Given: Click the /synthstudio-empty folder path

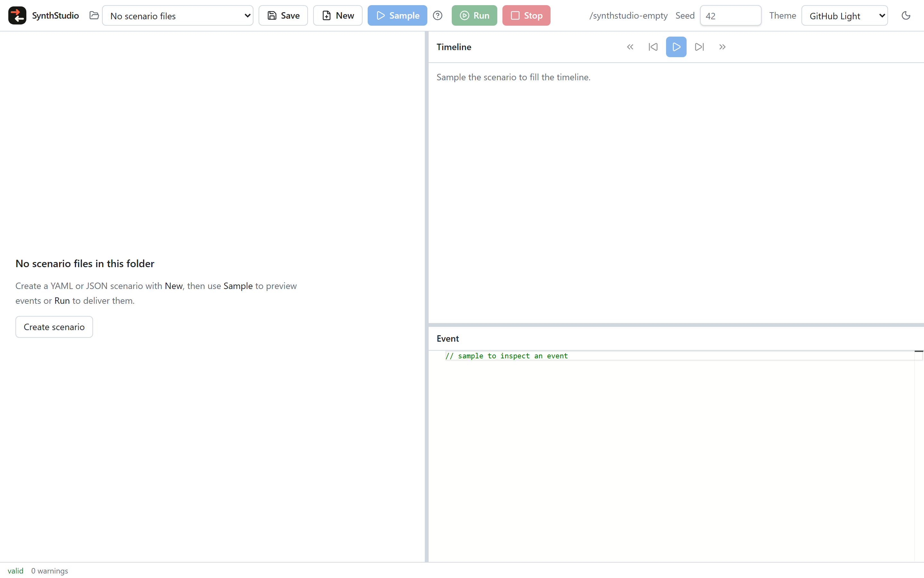Looking at the screenshot, I should click(x=629, y=16).
